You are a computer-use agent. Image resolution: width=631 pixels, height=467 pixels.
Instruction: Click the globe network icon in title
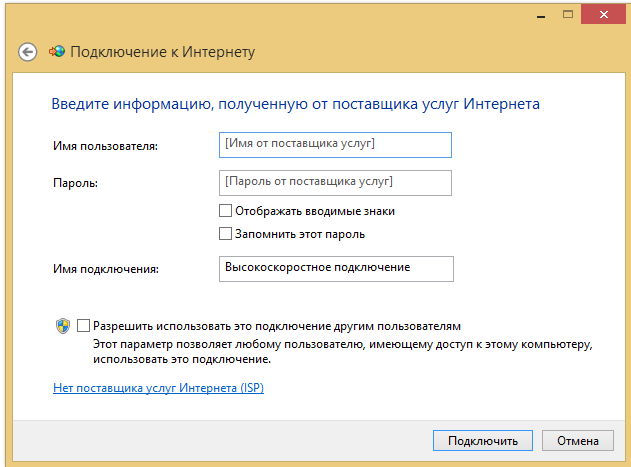[x=58, y=51]
